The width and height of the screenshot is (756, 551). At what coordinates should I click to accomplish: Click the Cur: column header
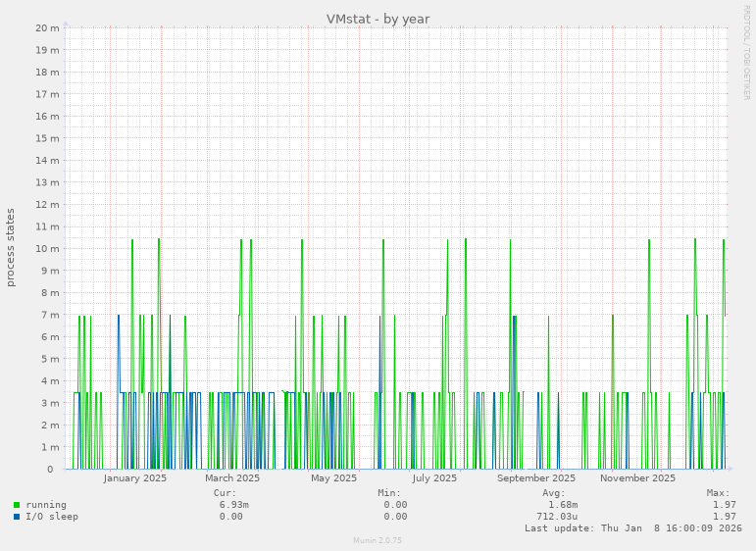[225, 493]
